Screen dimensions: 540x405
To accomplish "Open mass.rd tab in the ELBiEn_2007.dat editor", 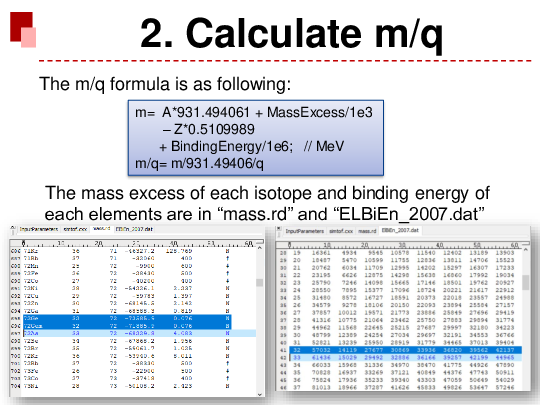I will (367, 231).
